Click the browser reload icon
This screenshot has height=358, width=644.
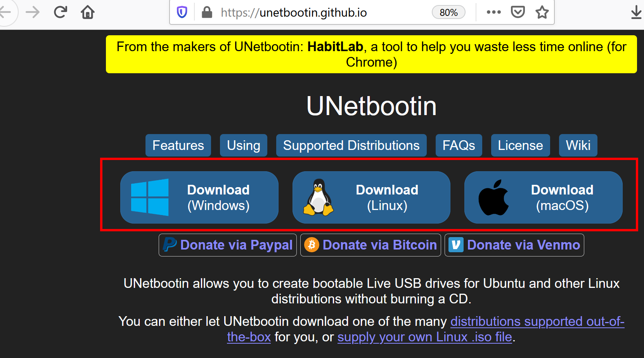(x=61, y=12)
